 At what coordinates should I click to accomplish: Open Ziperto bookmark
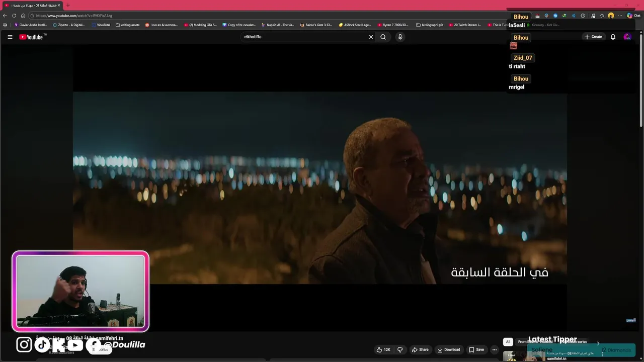[69, 25]
